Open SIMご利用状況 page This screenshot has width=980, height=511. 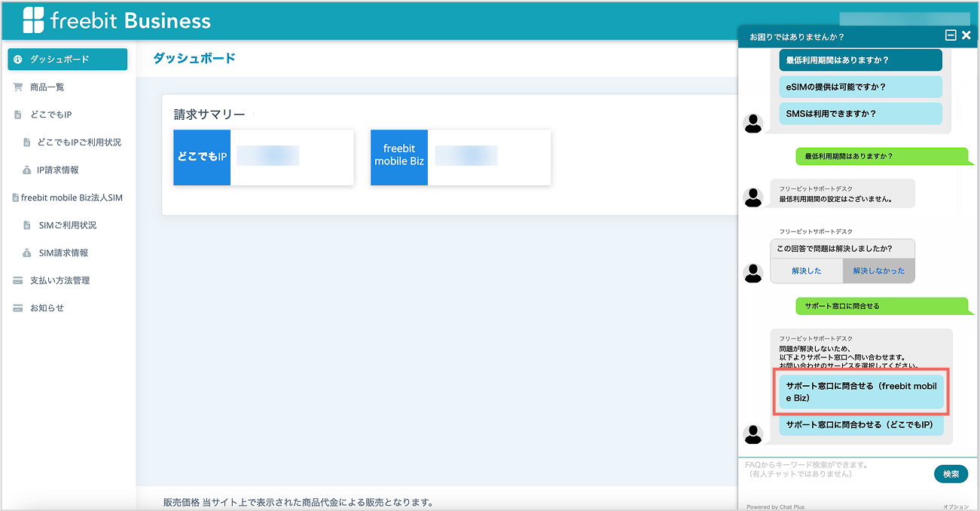(68, 225)
